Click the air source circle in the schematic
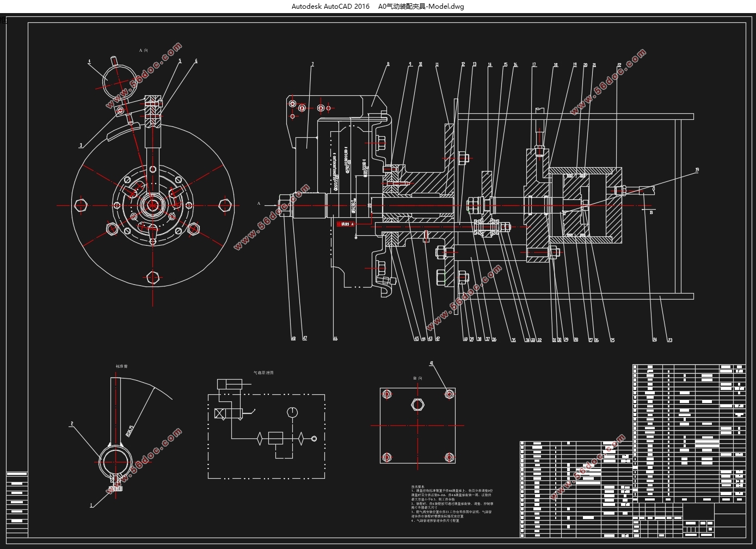This screenshot has height=549, width=756. 314,438
